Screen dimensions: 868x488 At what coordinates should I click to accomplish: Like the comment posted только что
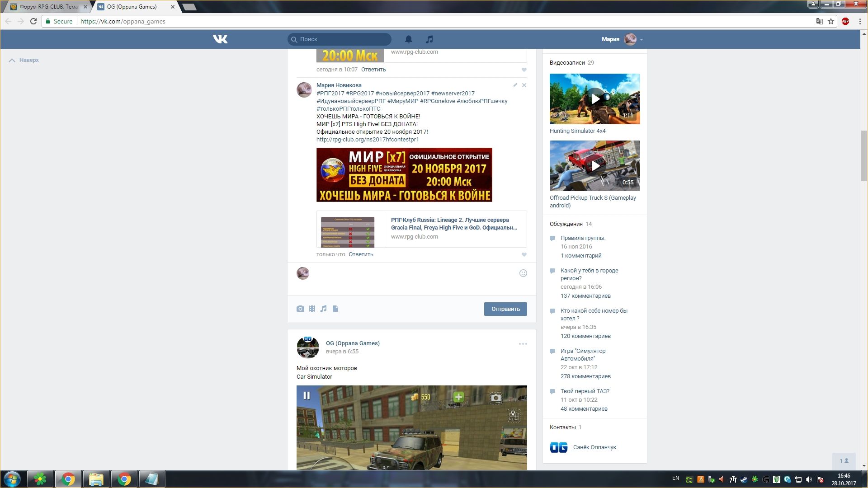coord(524,254)
